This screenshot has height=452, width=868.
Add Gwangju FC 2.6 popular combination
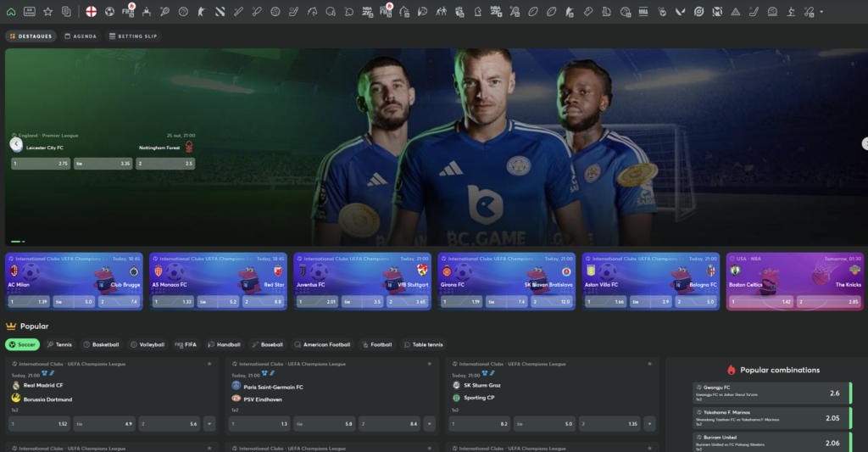771,393
